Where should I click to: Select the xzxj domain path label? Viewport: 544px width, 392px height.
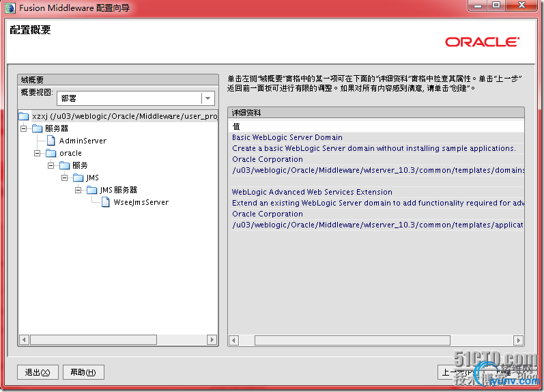pyautogui.click(x=125, y=116)
